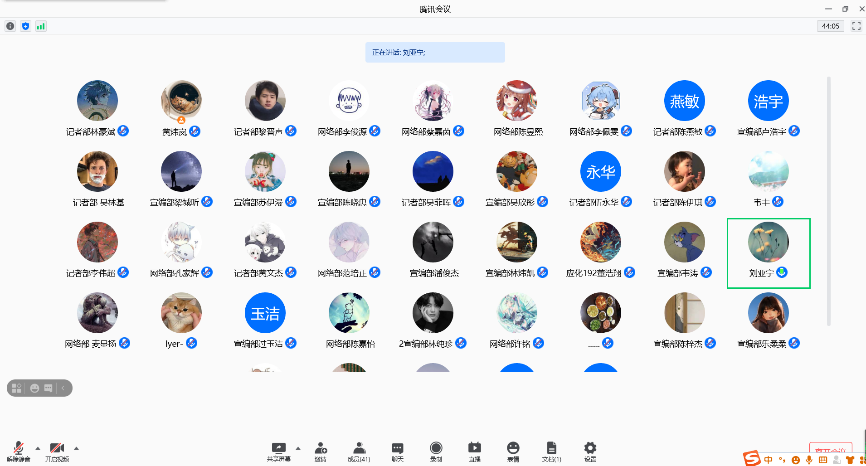Viewport: 866px width, 466px height.
Task: Open the share screen options arrow
Action: pyautogui.click(x=298, y=447)
